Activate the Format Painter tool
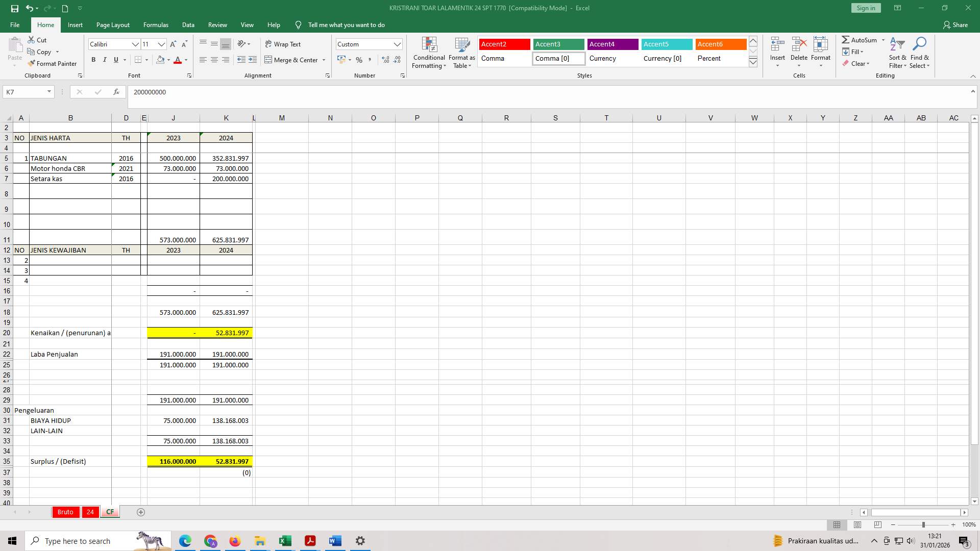The image size is (980, 551). (x=53, y=63)
